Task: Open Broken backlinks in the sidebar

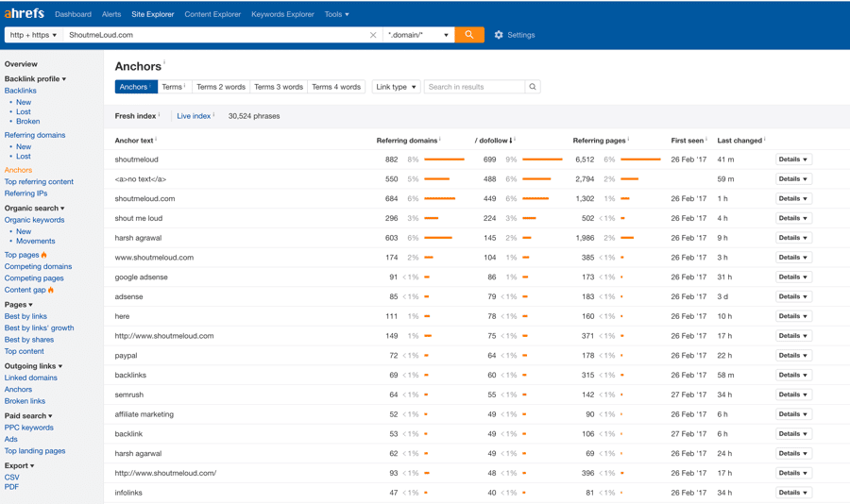Action: click(x=27, y=122)
